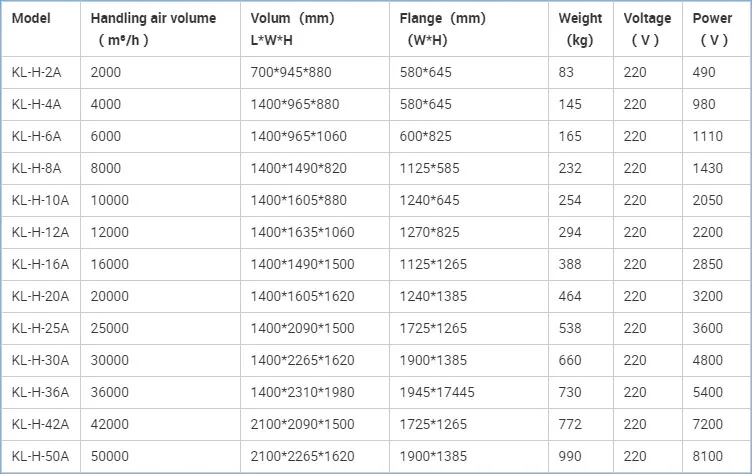
Task: Select the 12000 air volume cell
Action: tap(109, 233)
